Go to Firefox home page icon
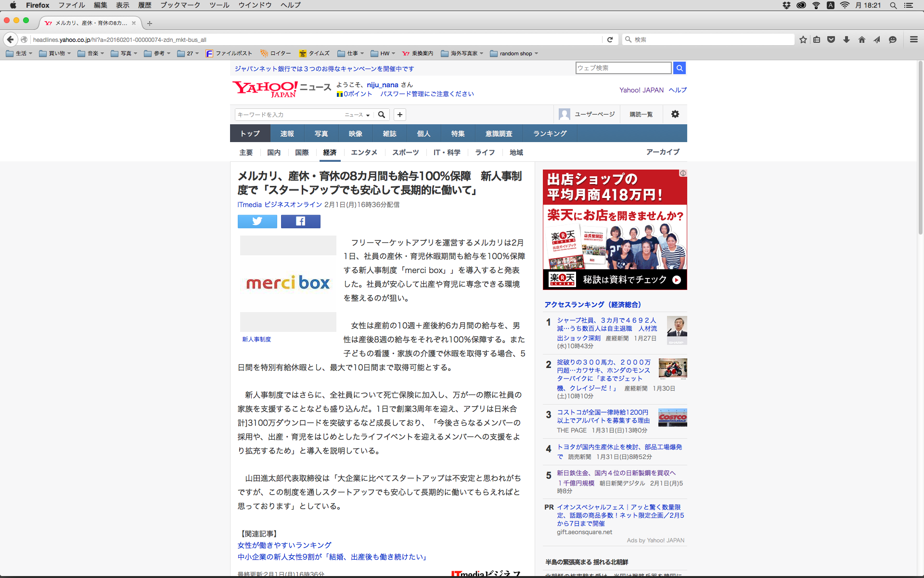Screen dimensions: 924x578 (x=861, y=39)
